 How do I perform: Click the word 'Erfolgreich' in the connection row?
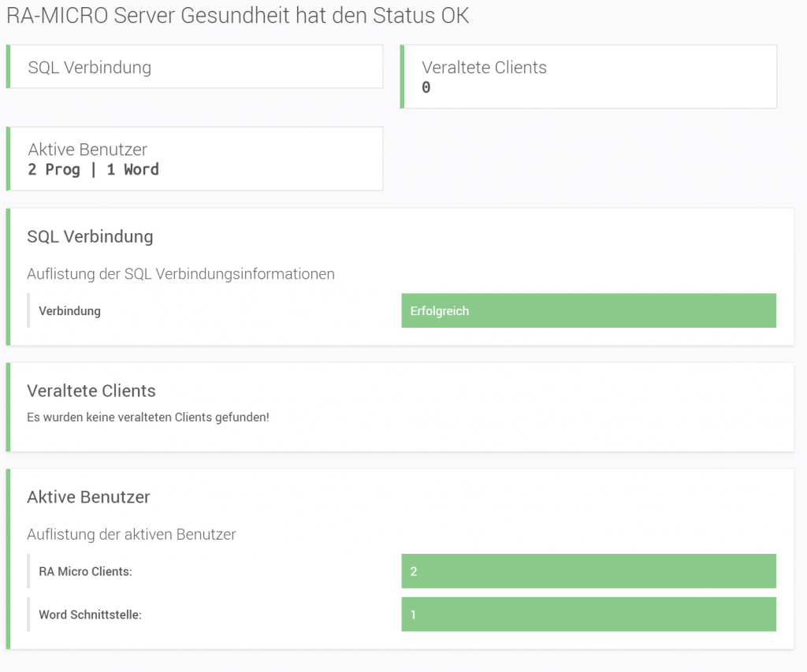pyautogui.click(x=439, y=311)
